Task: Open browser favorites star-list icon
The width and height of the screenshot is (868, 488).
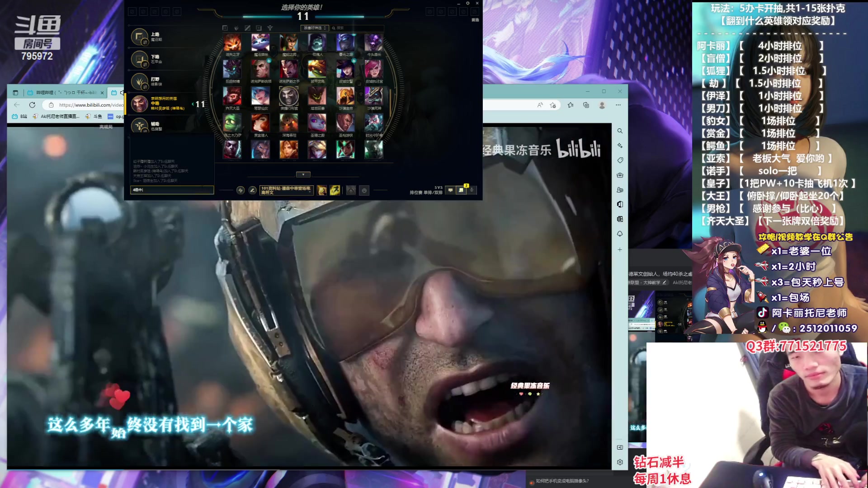Action: [571, 105]
